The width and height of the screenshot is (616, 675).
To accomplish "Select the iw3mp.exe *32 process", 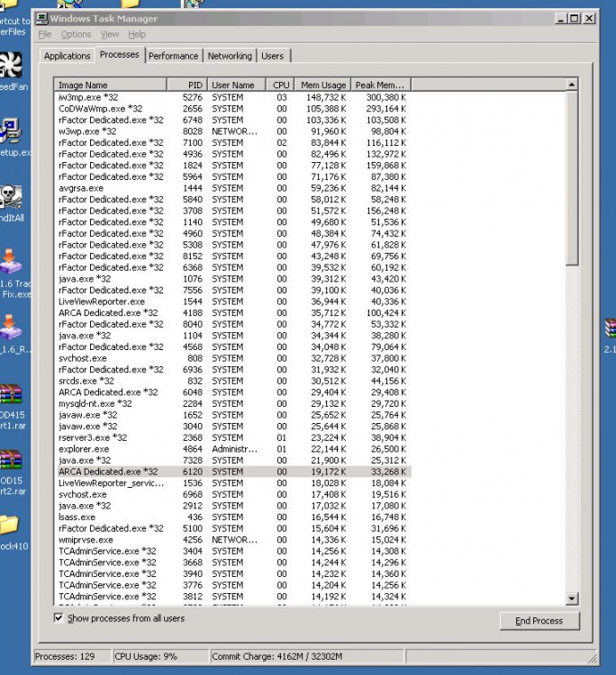I will pos(233,97).
